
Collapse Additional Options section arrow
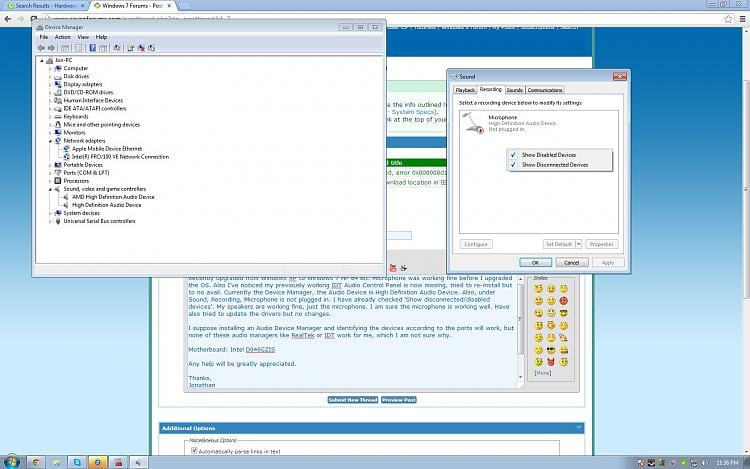pos(578,427)
